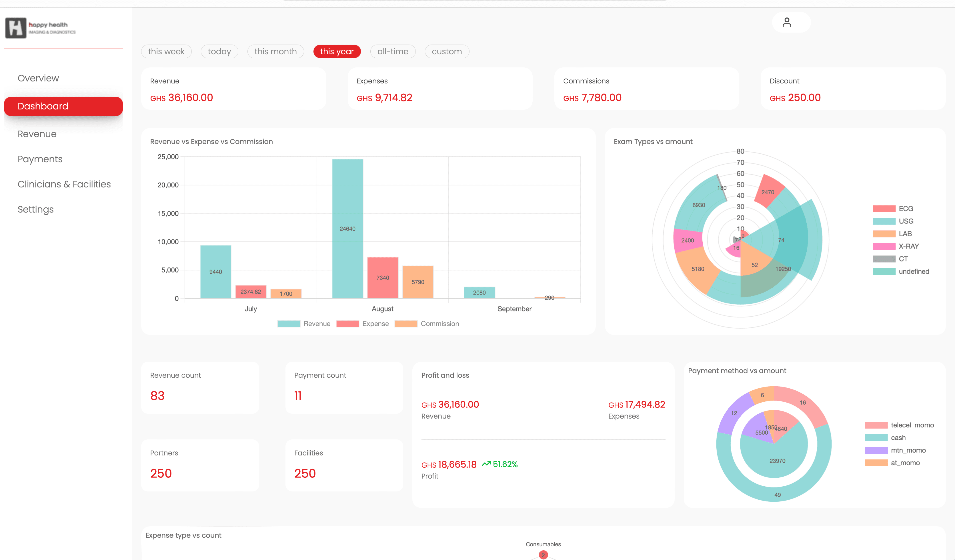
Task: Toggle the Revenue legend in bar chart
Action: click(x=303, y=324)
